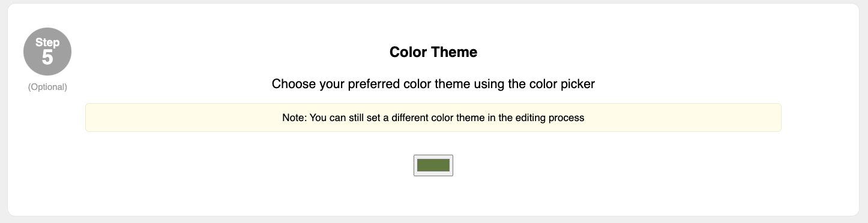
Task: Click the word Step inside the circle
Action: pyautogui.click(x=47, y=43)
